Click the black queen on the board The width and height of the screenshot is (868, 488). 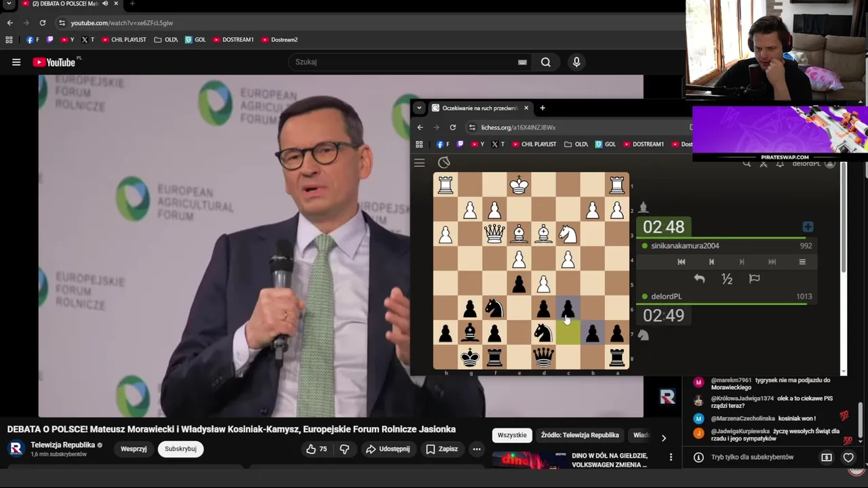tap(543, 356)
